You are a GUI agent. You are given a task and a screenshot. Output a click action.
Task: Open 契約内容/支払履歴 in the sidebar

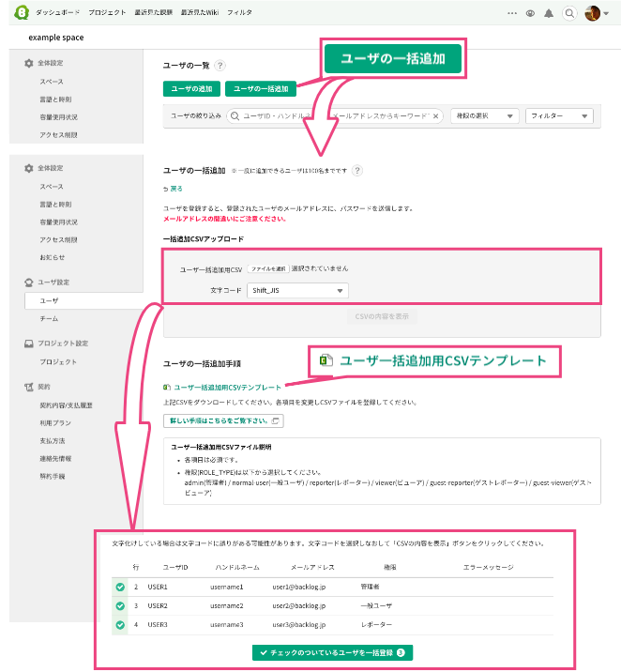66,405
